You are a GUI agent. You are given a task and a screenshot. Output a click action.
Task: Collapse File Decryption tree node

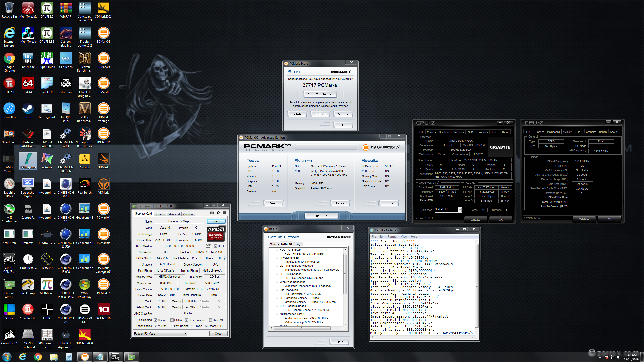click(277, 290)
